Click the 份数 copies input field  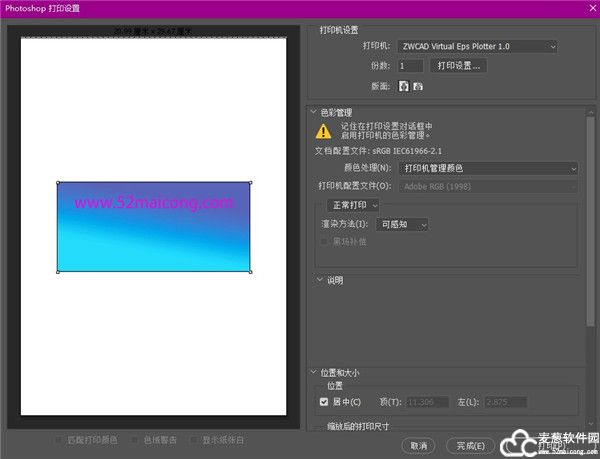click(x=410, y=66)
